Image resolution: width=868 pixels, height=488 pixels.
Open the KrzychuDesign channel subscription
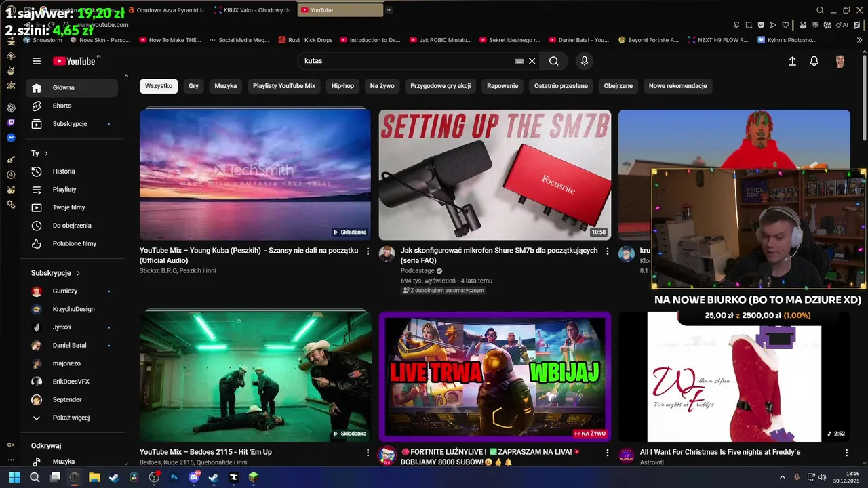tap(72, 309)
